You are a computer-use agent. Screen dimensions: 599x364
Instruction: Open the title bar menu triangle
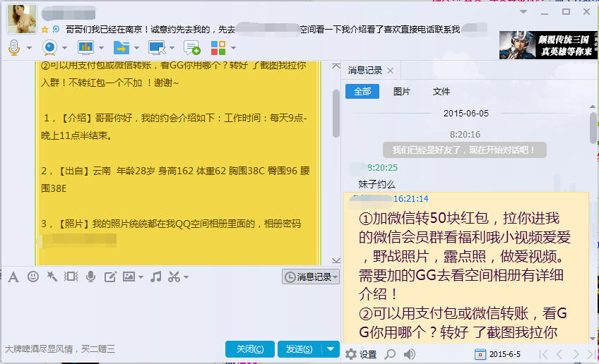click(523, 12)
